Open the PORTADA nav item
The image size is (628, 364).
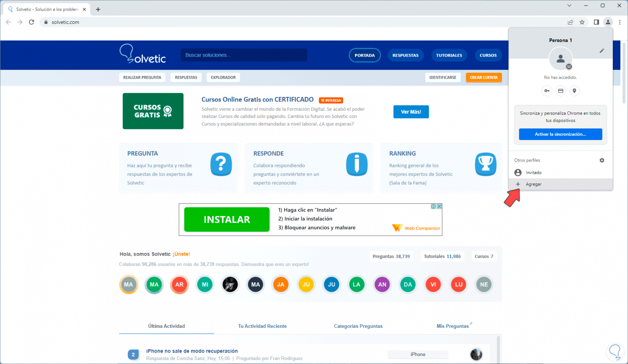pyautogui.click(x=365, y=55)
